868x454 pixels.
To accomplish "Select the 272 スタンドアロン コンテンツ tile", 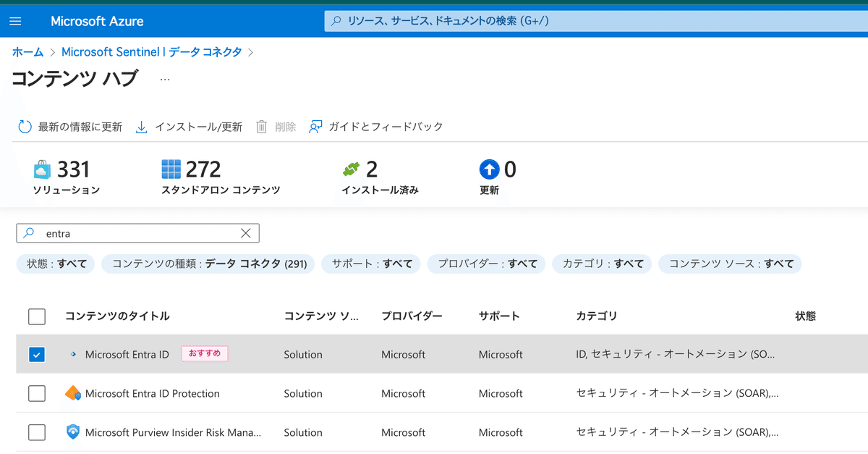I will (221, 179).
